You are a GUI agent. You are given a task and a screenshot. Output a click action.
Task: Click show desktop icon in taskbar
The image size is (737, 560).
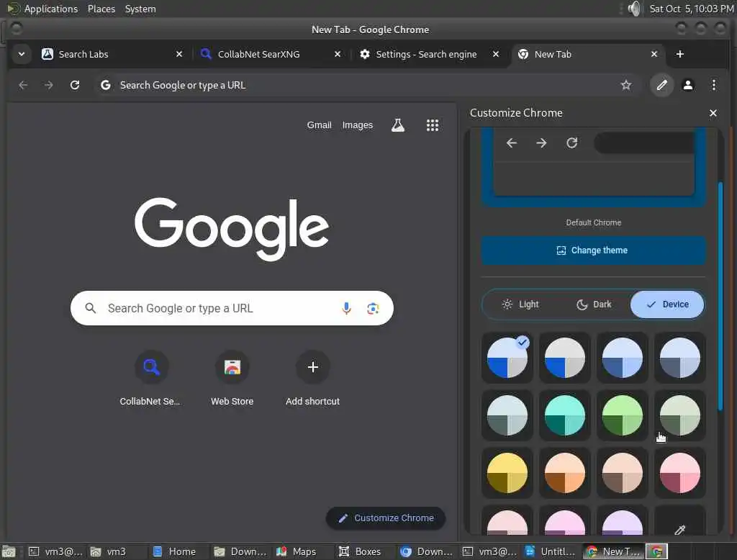coord(9,551)
